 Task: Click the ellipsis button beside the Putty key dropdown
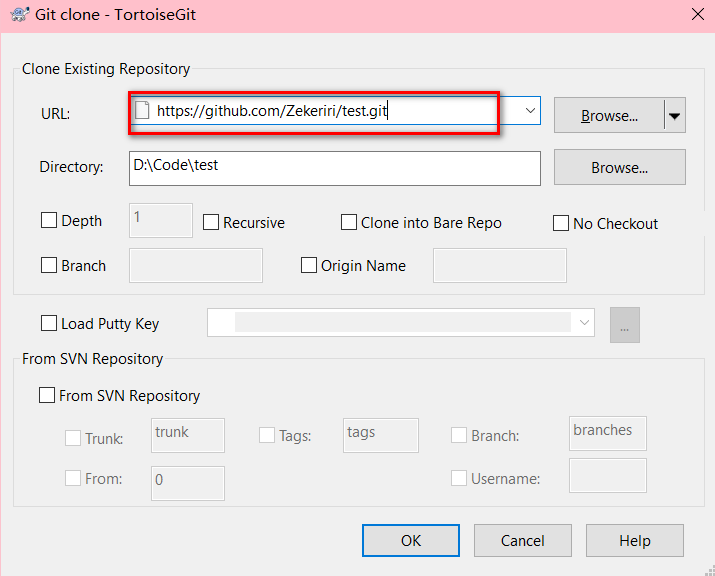[625, 325]
